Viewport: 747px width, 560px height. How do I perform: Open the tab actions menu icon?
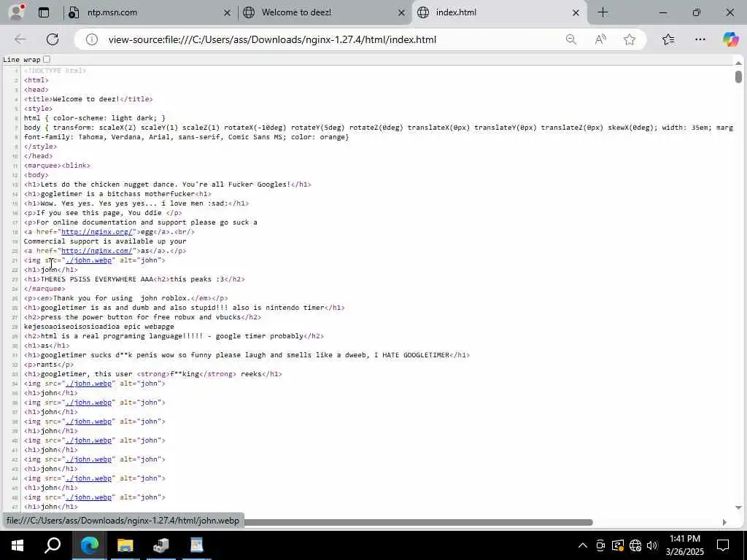coord(43,12)
